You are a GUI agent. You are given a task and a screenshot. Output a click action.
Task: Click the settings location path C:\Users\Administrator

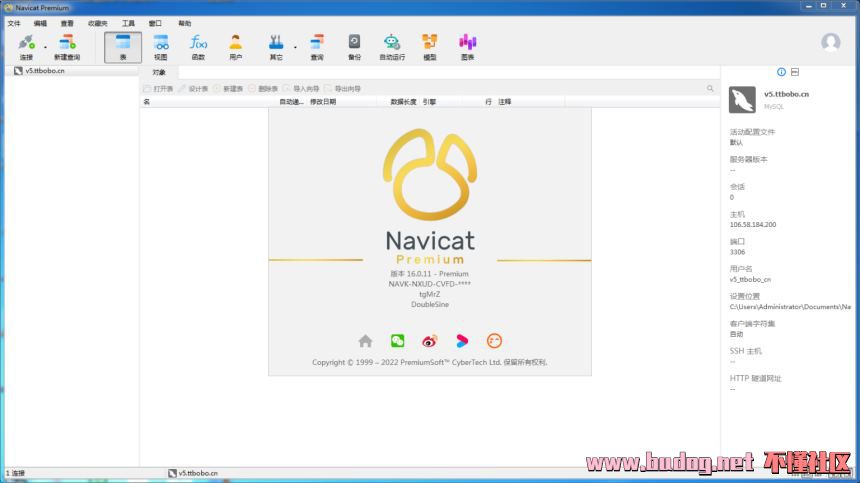[x=790, y=306]
